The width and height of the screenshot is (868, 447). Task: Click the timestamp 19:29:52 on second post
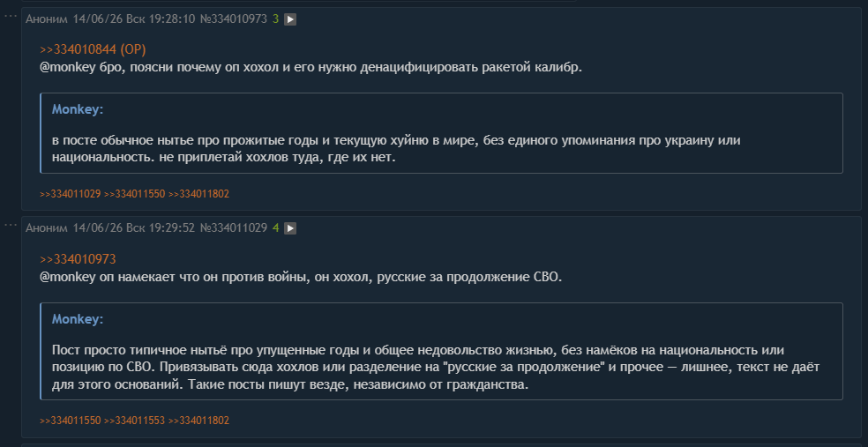click(x=172, y=228)
